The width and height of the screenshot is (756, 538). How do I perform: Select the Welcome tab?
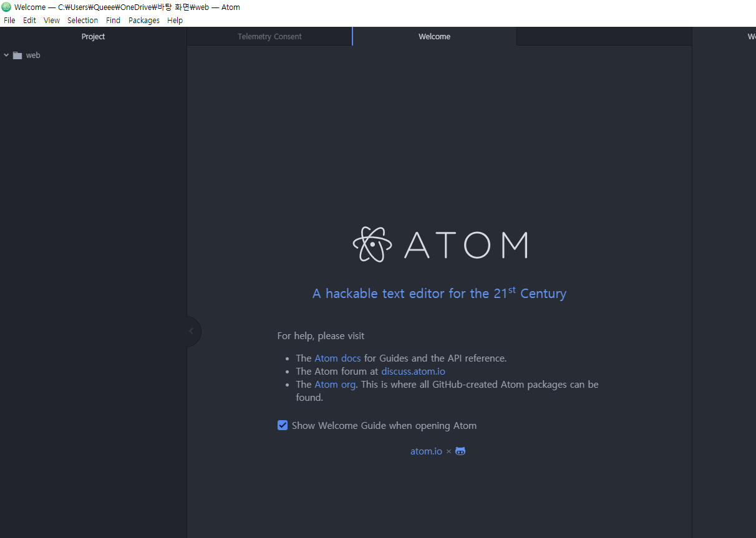pyautogui.click(x=434, y=37)
